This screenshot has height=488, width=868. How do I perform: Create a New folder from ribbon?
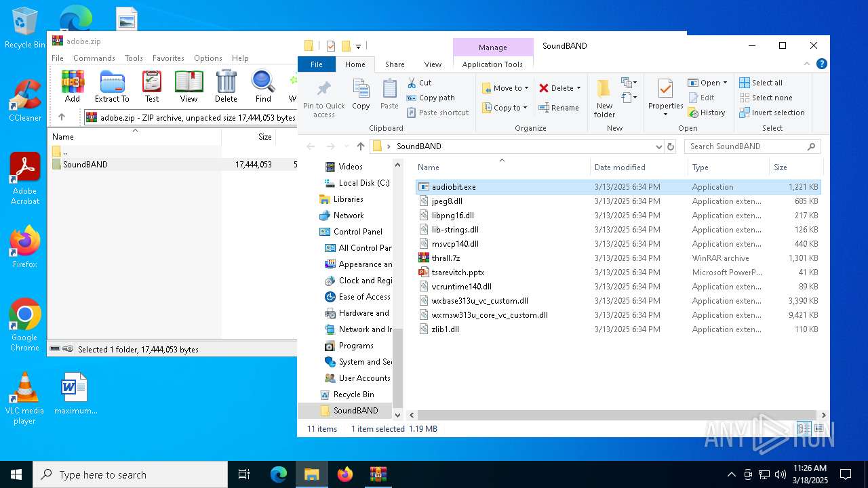604,99
